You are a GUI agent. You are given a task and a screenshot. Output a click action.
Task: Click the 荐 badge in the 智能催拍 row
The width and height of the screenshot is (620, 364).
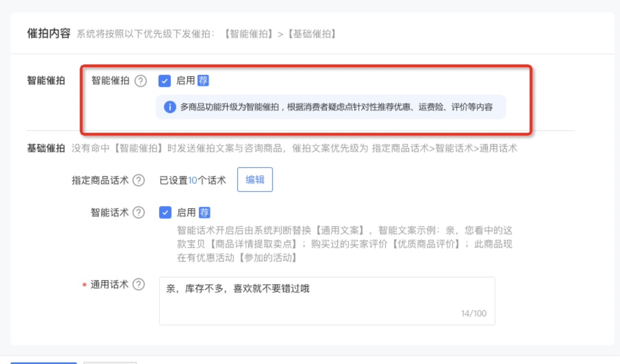(x=203, y=80)
